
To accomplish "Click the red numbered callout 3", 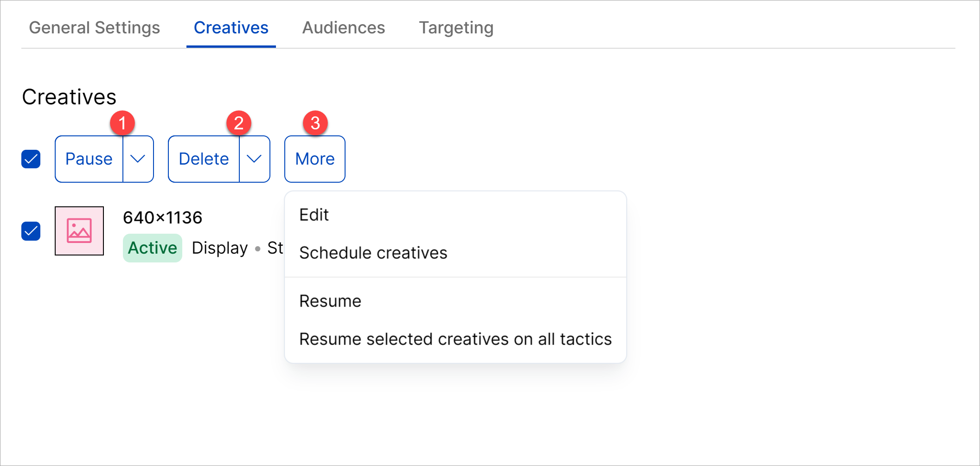I will click(x=315, y=123).
